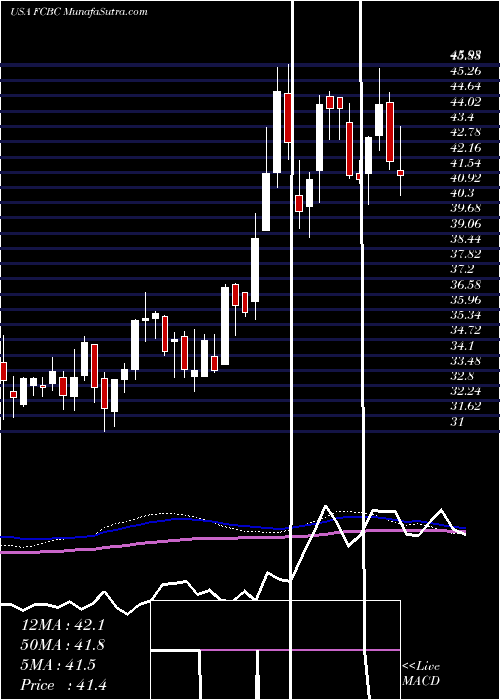This screenshot has height=700, width=500.
Task: Click the 44.64 price axis label
Action: pos(466,86)
